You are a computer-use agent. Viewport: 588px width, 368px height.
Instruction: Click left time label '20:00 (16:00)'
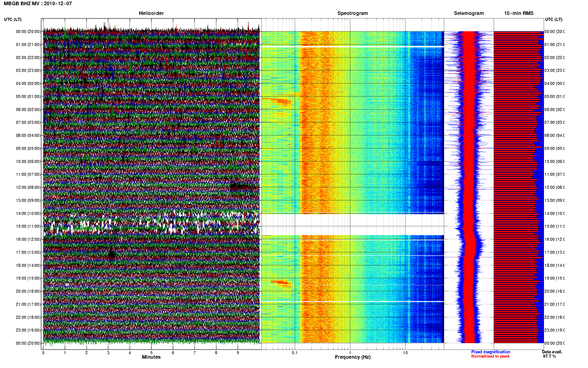click(x=28, y=291)
